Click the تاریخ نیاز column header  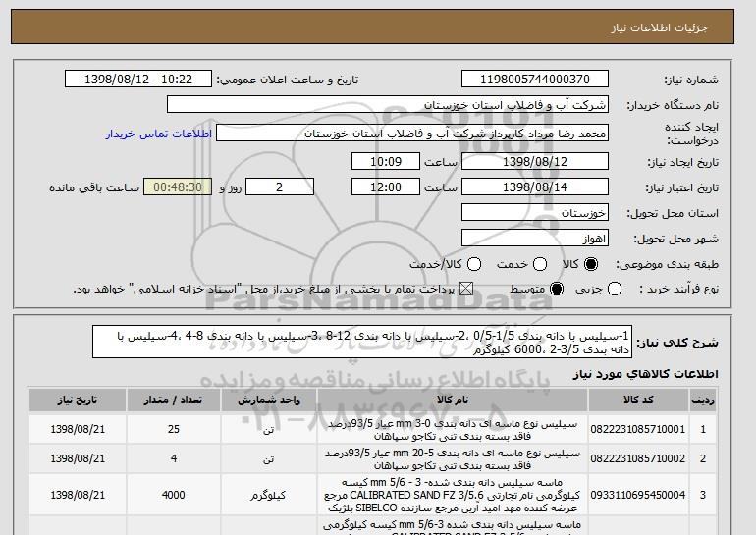pos(78,401)
